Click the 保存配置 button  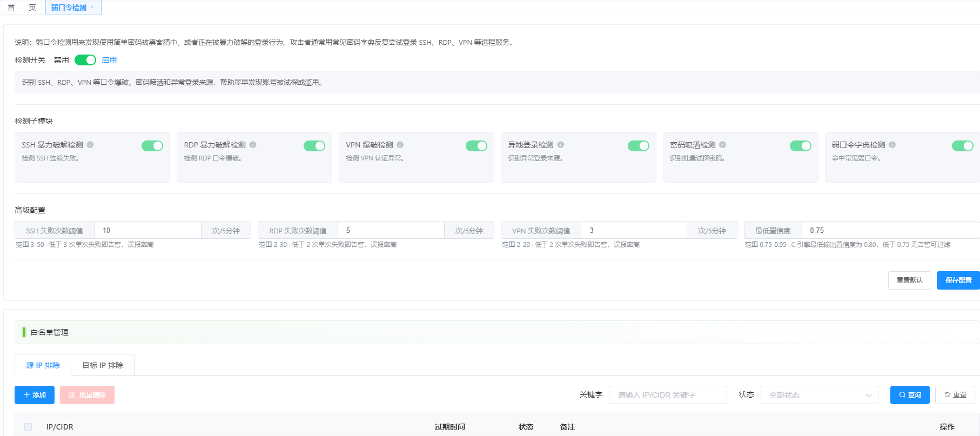pos(958,280)
